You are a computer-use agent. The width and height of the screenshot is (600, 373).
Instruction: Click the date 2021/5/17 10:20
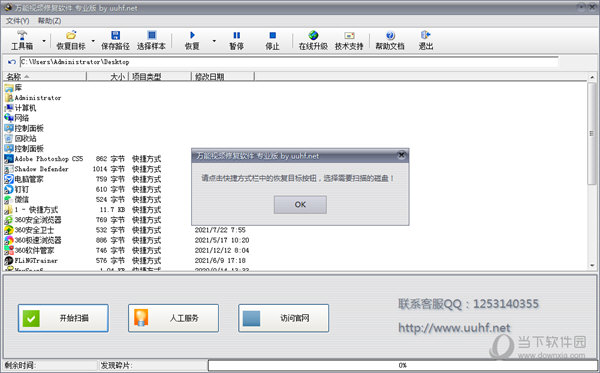point(222,240)
